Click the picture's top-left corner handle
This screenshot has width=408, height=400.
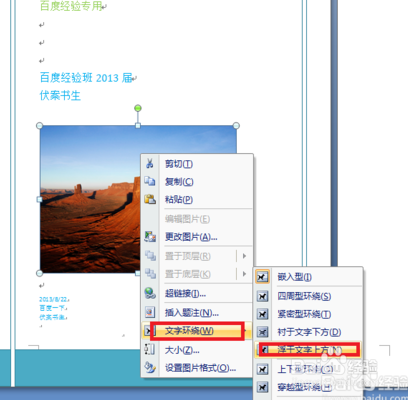point(39,126)
